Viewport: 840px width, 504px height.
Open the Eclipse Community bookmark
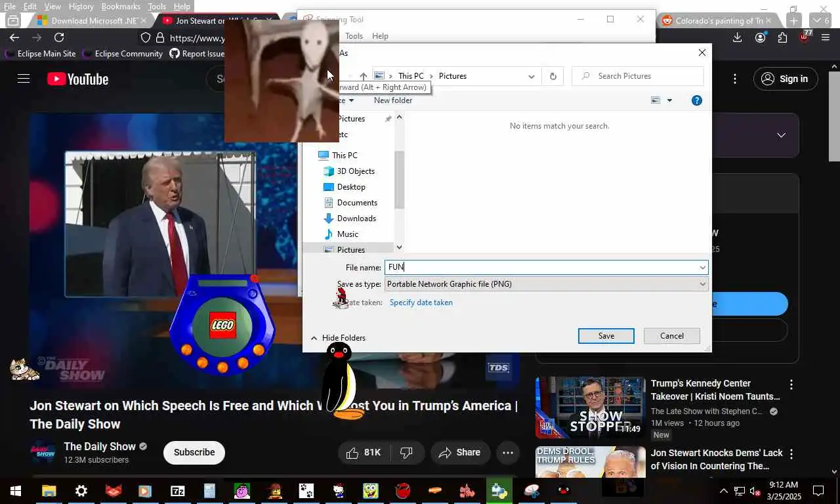tap(122, 54)
